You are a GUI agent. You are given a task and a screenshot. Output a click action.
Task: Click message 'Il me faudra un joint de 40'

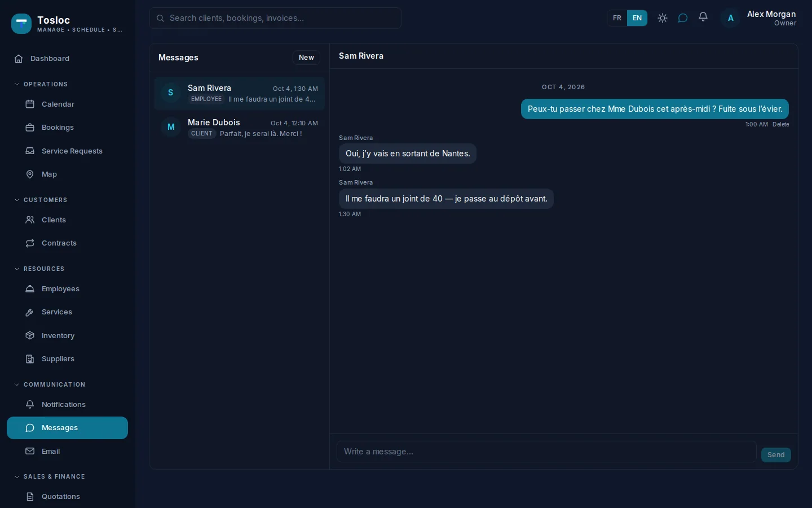click(x=446, y=199)
